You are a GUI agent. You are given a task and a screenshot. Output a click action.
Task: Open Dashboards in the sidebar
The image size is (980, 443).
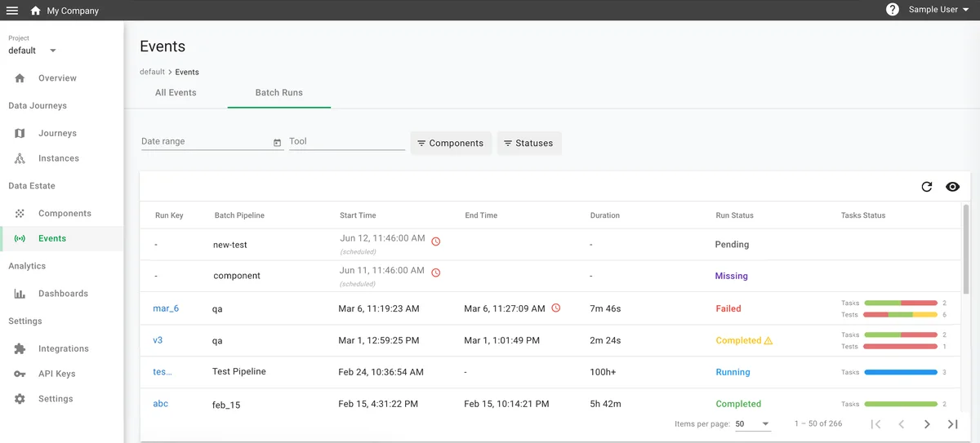point(63,294)
